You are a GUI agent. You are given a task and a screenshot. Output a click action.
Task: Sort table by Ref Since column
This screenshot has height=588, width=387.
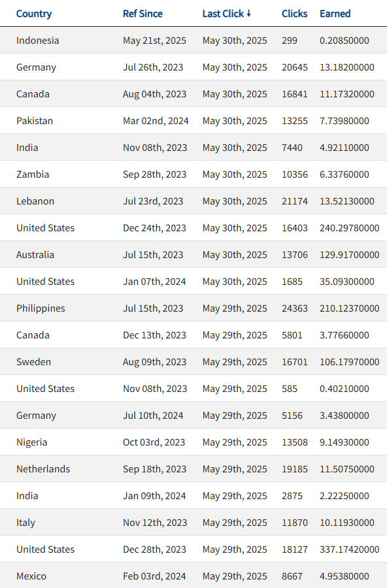tap(143, 14)
